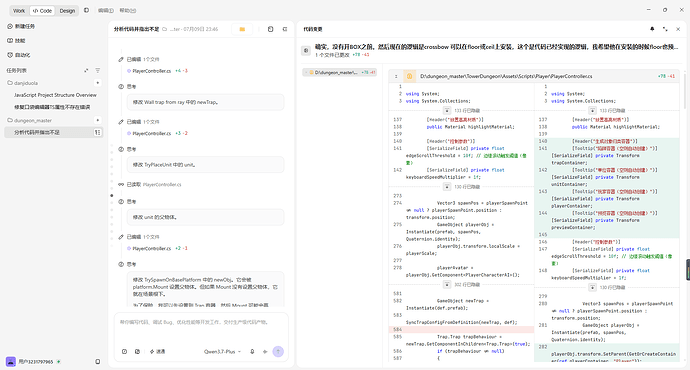Click the sparkle enhance icon beside microphone
690x370 pixels.
tap(265, 352)
